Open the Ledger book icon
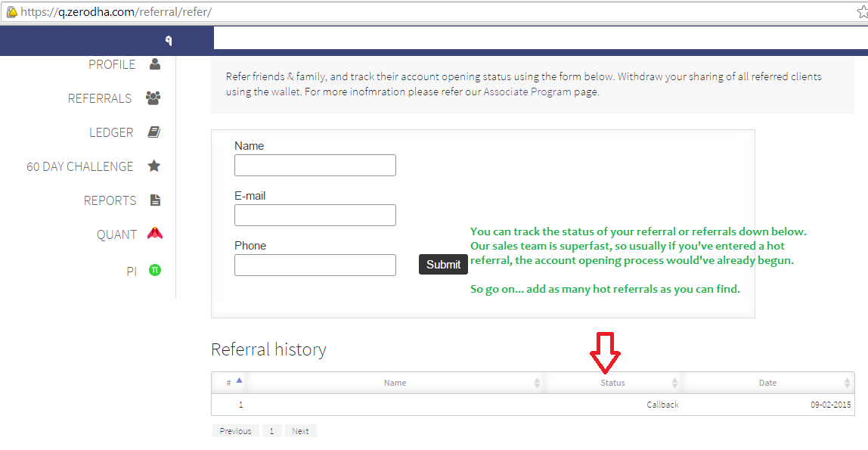 pyautogui.click(x=154, y=132)
